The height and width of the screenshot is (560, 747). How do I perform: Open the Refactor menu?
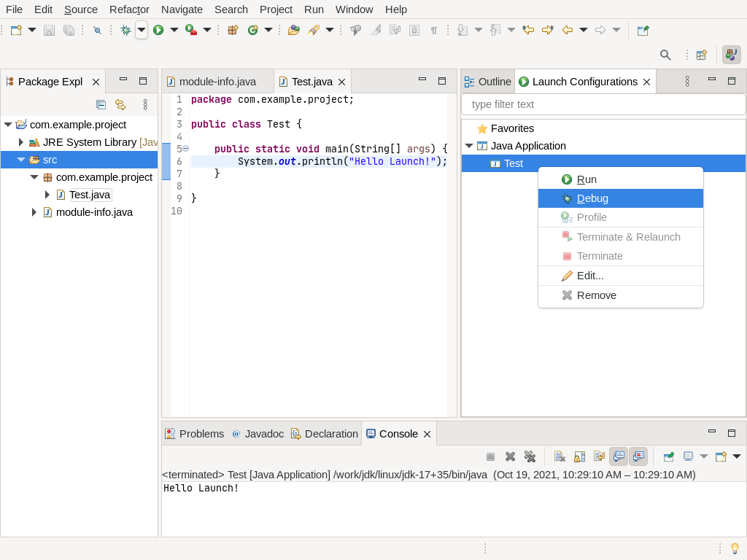tap(129, 9)
